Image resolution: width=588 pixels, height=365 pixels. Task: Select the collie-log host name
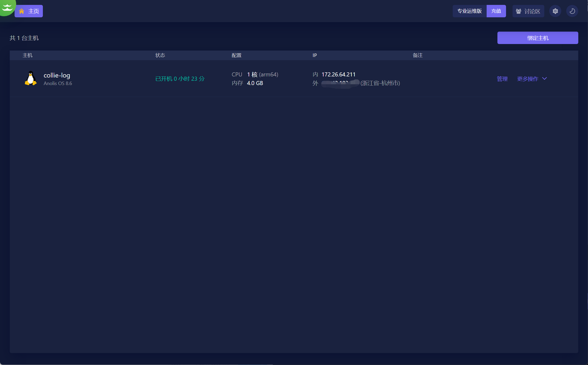point(57,75)
